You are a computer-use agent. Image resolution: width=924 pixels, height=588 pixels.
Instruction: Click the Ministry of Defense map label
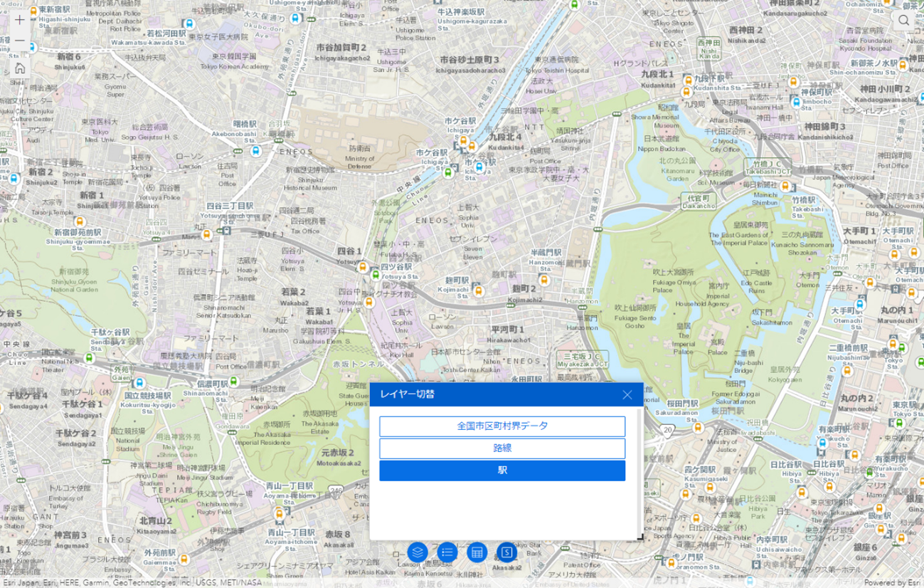(x=360, y=162)
